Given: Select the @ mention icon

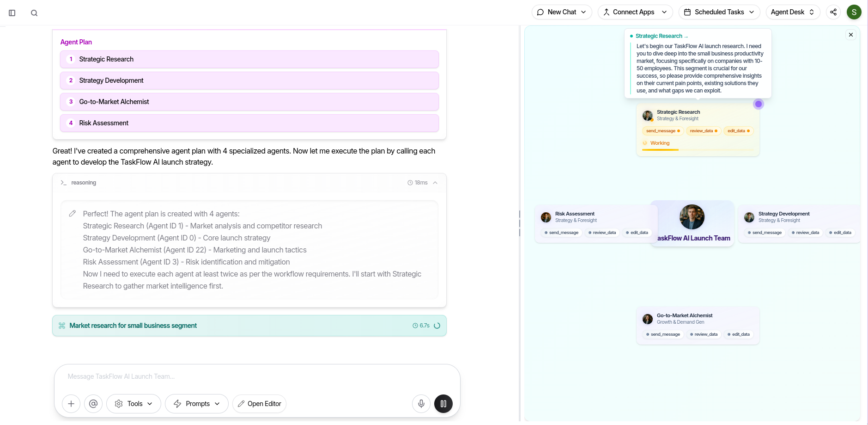Looking at the screenshot, I should [x=93, y=404].
